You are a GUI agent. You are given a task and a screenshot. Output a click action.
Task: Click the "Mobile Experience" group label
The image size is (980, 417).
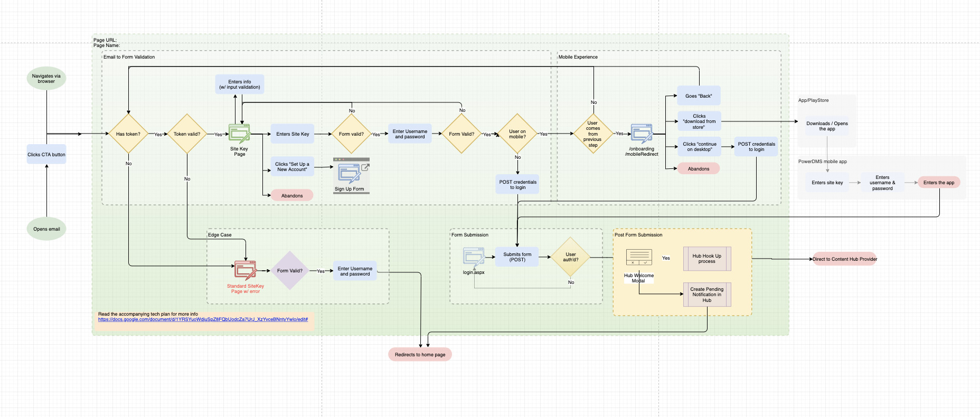tap(578, 57)
